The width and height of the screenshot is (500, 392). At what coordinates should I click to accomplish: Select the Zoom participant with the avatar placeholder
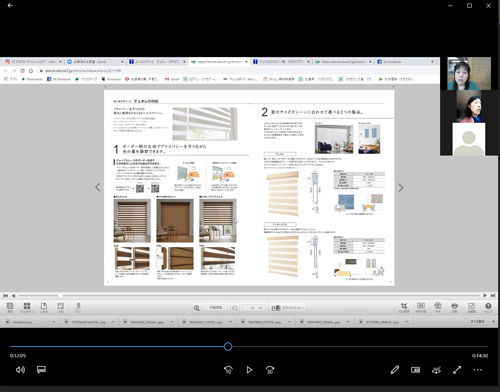469,139
